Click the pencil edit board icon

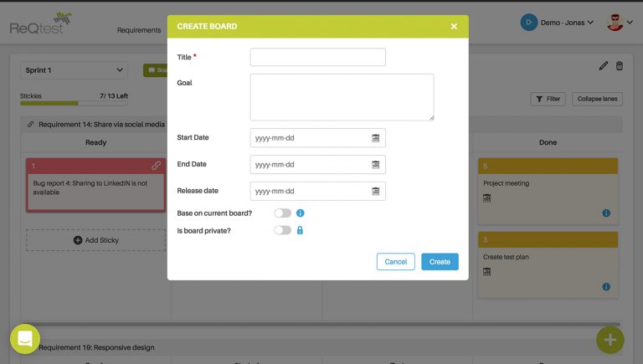(x=604, y=66)
